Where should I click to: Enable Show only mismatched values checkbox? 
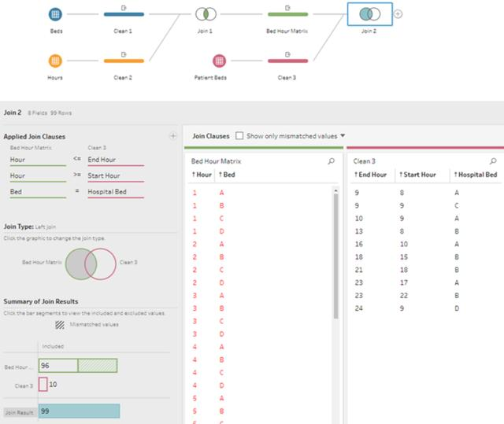click(x=239, y=136)
